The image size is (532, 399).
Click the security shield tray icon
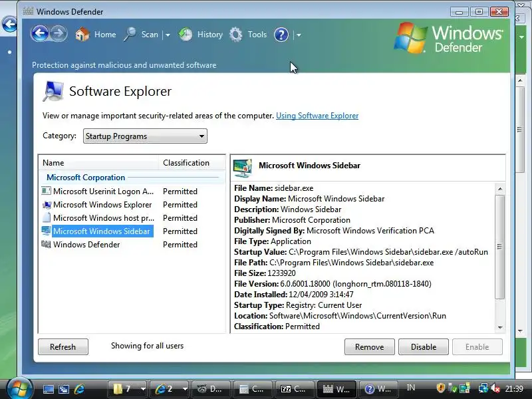[440, 388]
